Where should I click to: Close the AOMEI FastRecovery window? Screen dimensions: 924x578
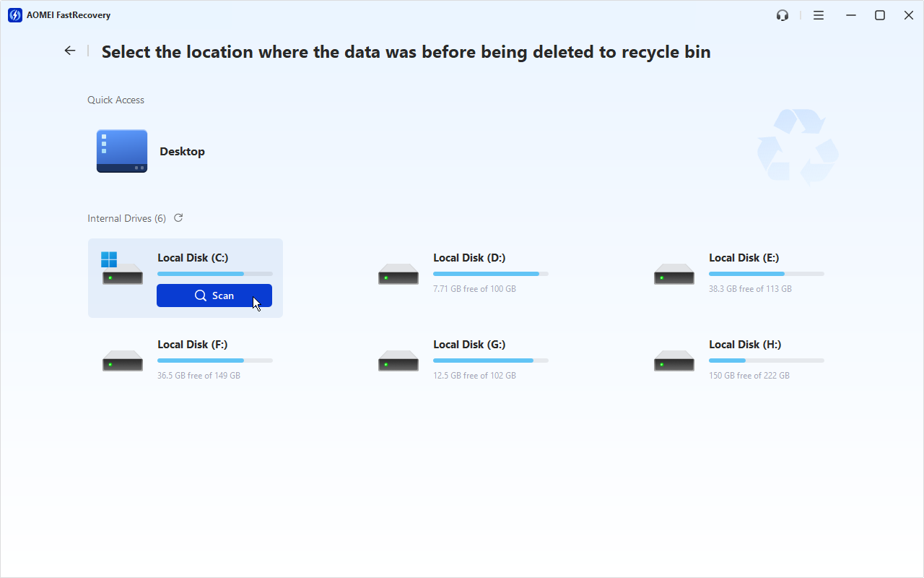pos(909,15)
